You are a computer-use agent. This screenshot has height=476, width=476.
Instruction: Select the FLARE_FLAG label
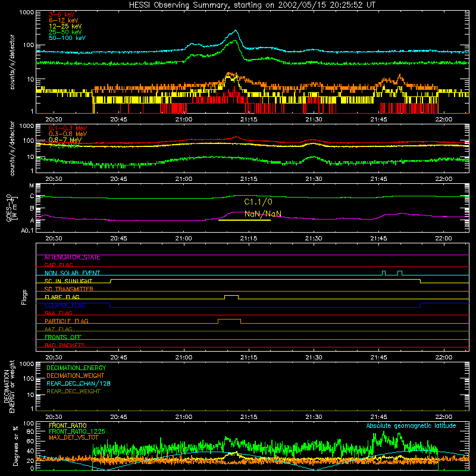pos(62,297)
